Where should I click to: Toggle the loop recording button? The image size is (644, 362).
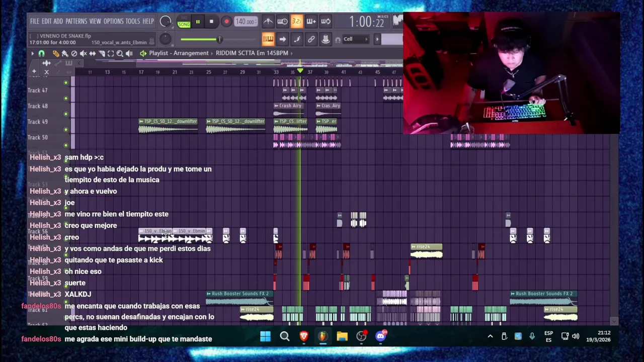pos(326,21)
